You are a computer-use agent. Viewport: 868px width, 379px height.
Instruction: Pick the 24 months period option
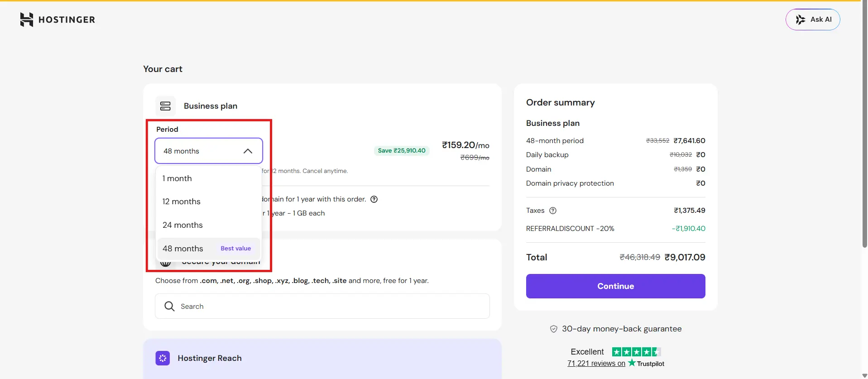pyautogui.click(x=209, y=225)
